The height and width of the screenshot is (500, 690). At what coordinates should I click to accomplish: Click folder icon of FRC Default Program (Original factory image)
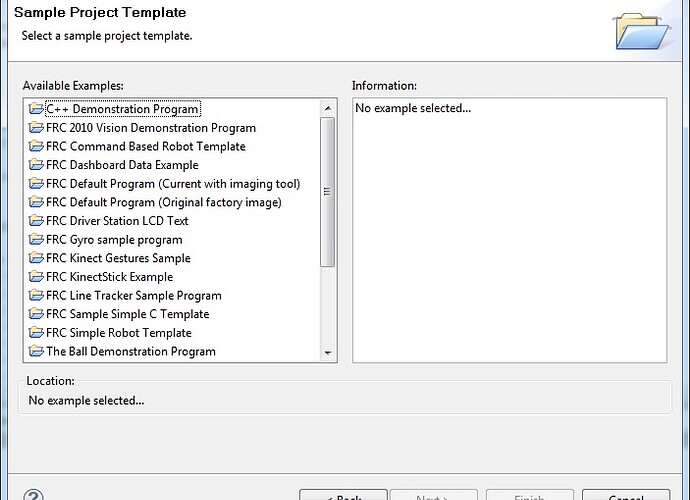pos(36,202)
